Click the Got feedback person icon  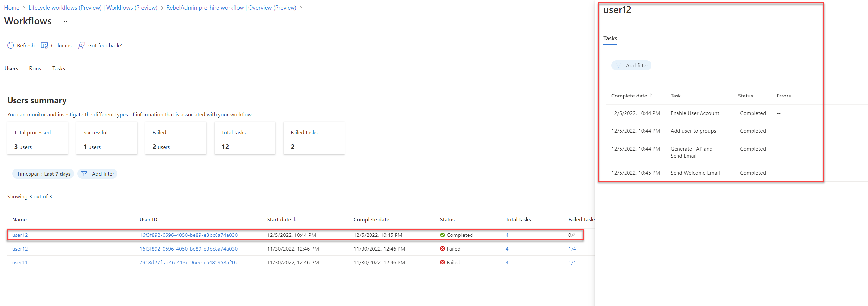click(x=82, y=45)
